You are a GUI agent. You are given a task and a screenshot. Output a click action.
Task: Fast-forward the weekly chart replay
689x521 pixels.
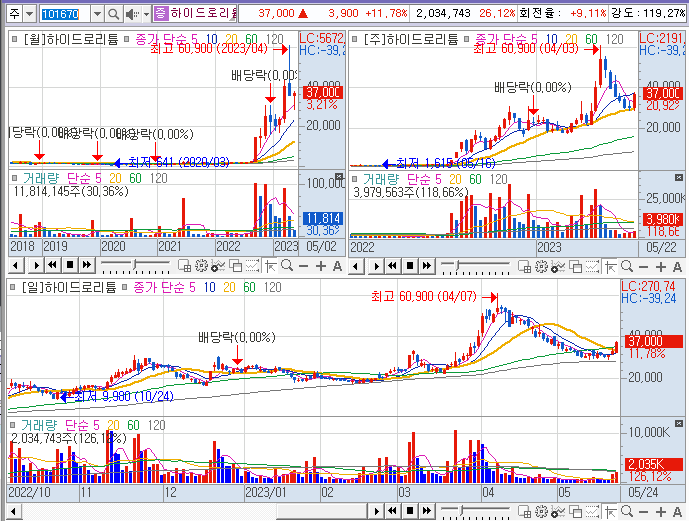[427, 266]
